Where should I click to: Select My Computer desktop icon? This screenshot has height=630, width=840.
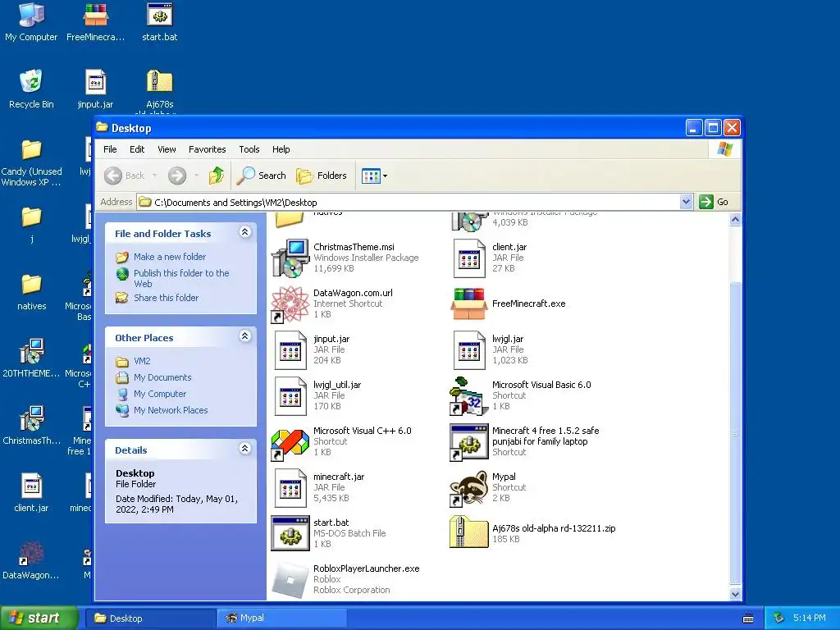coord(31,22)
